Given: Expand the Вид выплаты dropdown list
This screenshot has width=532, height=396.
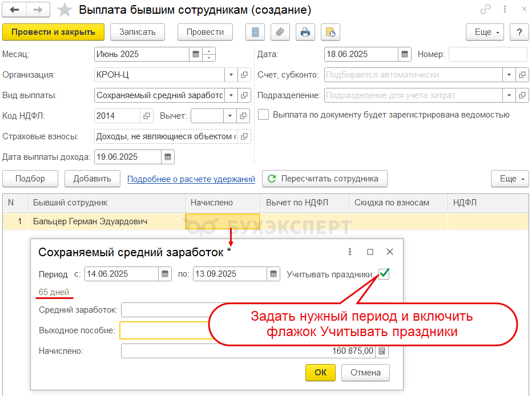Looking at the screenshot, I should point(231,96).
